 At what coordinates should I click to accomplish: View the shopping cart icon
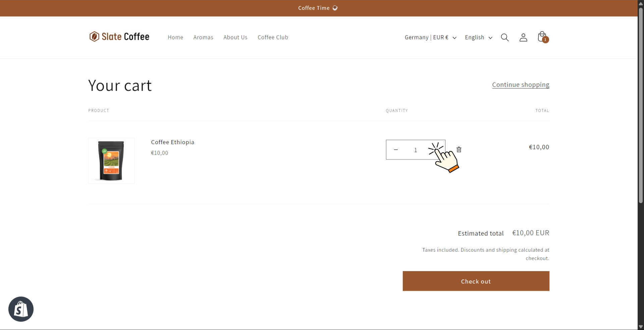tap(541, 37)
